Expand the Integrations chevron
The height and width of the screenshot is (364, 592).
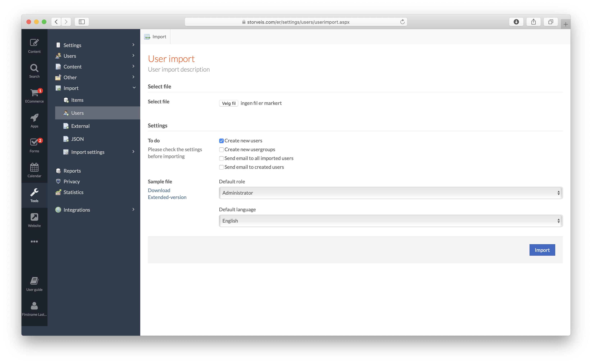(133, 209)
